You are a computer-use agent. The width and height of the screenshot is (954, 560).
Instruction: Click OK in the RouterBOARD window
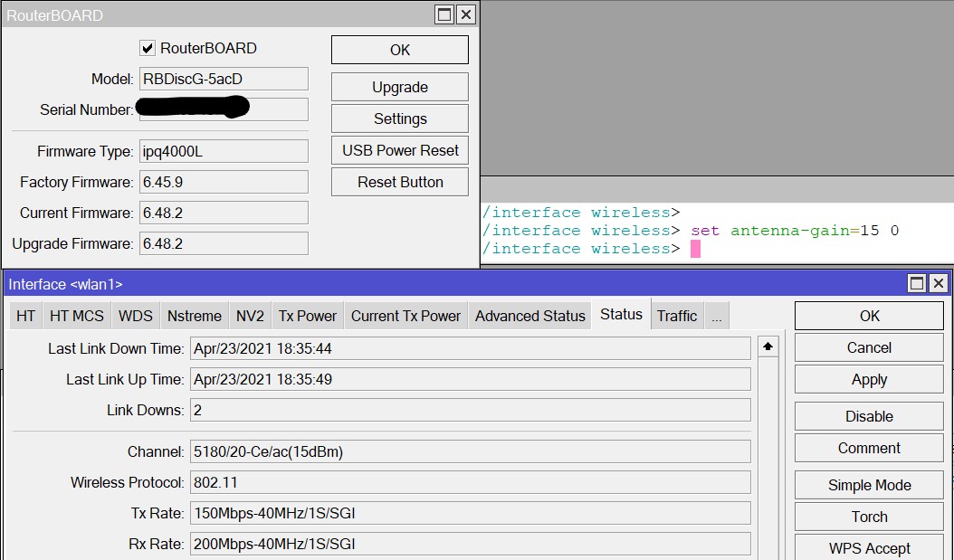point(400,50)
